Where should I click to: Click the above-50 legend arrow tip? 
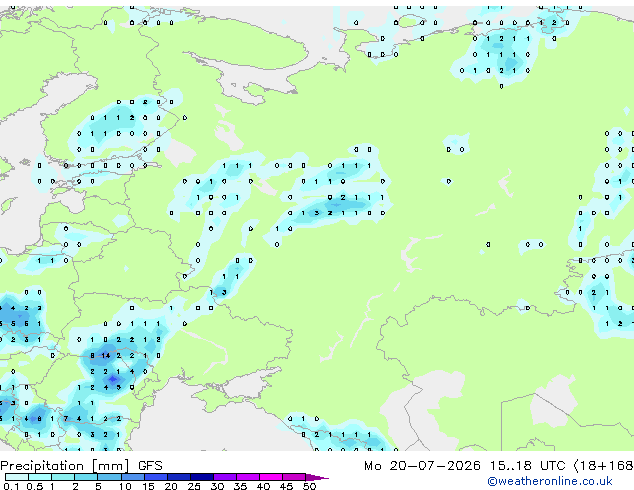tap(317, 477)
